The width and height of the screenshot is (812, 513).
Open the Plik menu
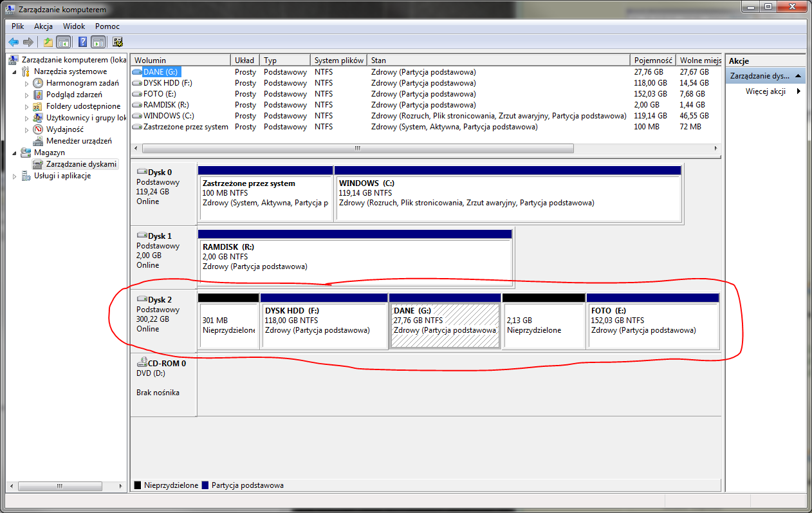click(17, 26)
